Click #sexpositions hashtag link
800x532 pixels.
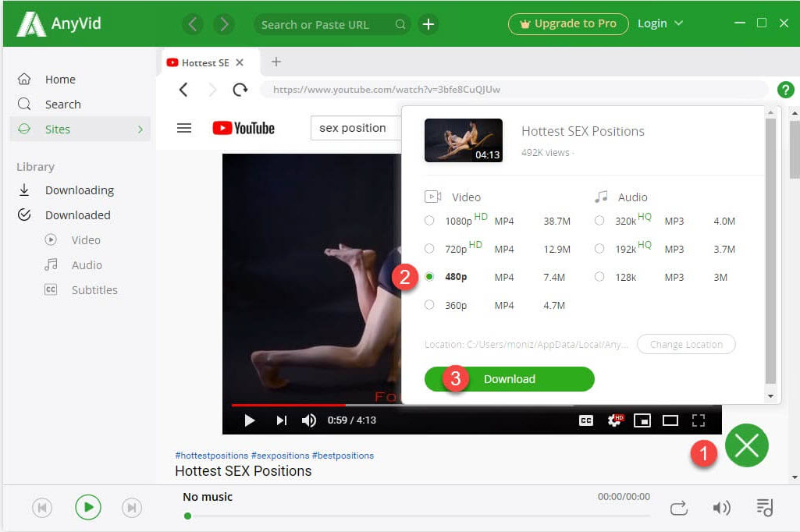point(280,456)
